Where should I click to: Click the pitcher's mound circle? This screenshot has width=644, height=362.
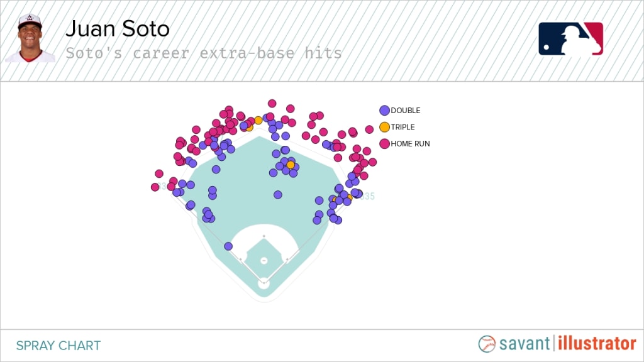pyautogui.click(x=264, y=260)
